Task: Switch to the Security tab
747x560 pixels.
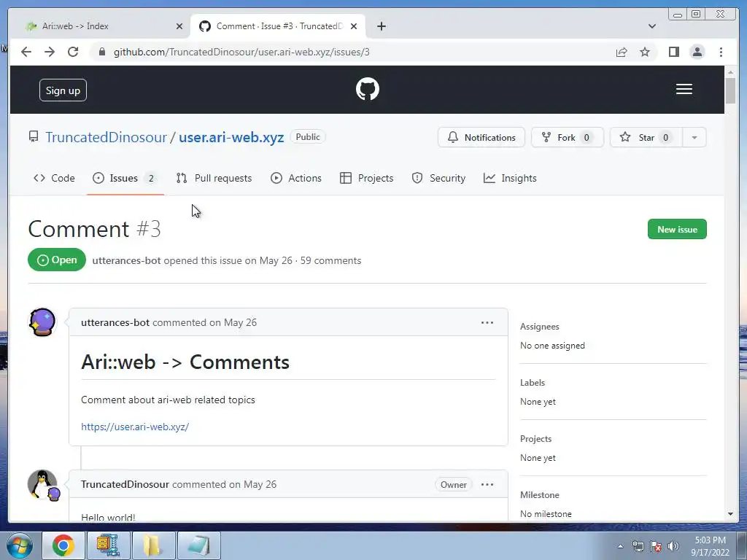Action: [x=438, y=178]
